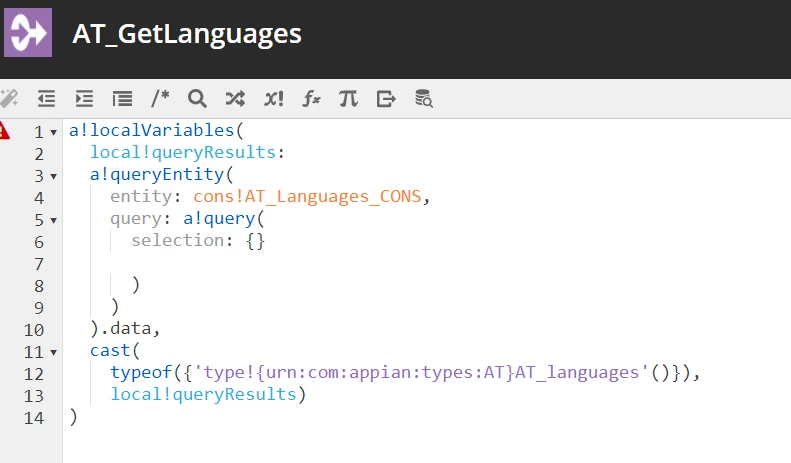Image resolution: width=791 pixels, height=463 pixels.
Task: Click the AT_GetLanguages title text
Action: [x=187, y=34]
